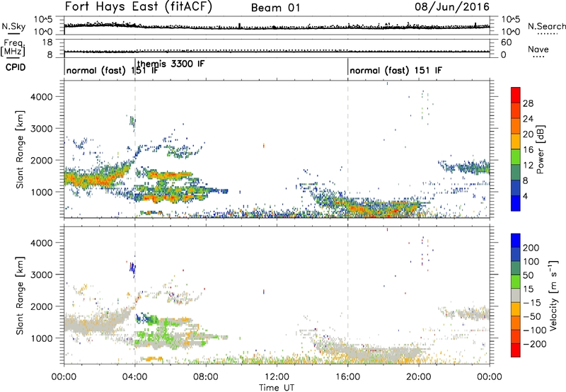Click the grey -15 to 15 Velocity colorbar segment
The height and width of the screenshot is (392, 566).
point(516,295)
